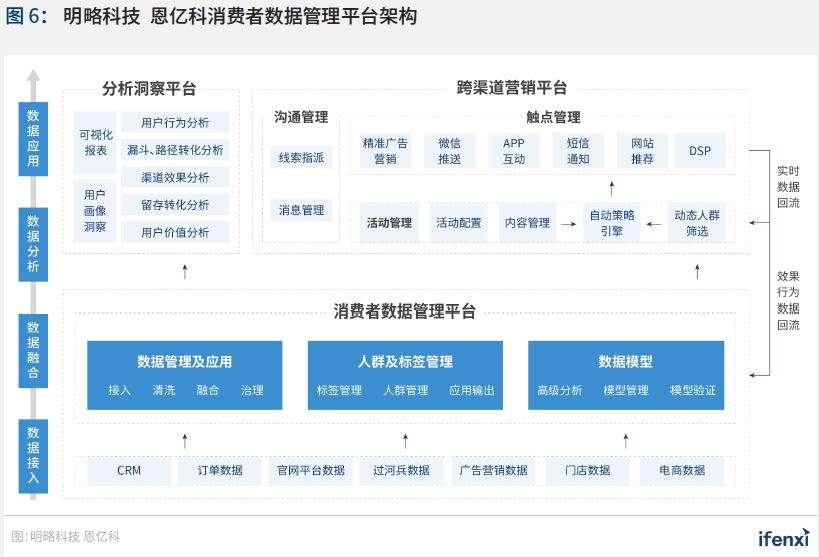The height and width of the screenshot is (557, 819).
Task: Click 高级分析 in the 数据模型 panel
Action: pos(559,390)
